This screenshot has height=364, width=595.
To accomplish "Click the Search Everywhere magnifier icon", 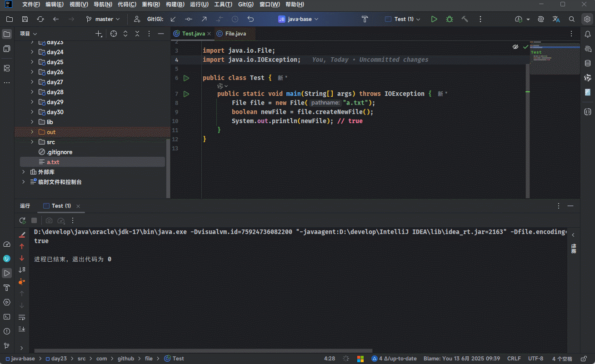I will [572, 19].
